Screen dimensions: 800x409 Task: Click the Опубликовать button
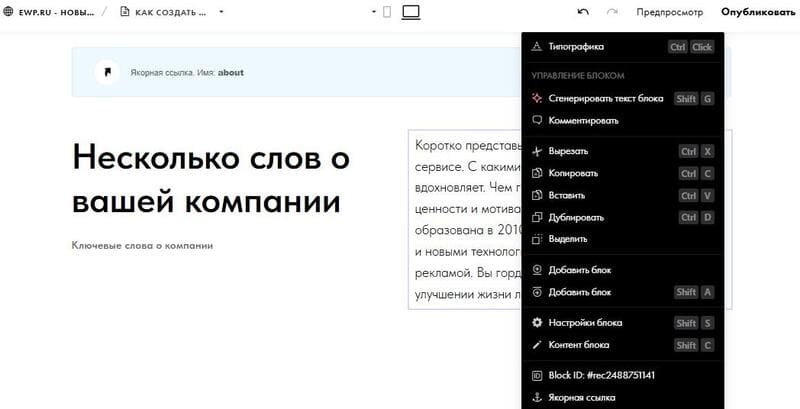point(758,12)
